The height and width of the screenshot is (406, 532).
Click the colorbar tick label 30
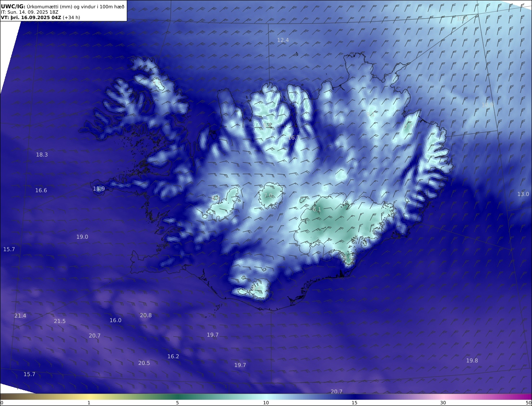click(x=443, y=403)
